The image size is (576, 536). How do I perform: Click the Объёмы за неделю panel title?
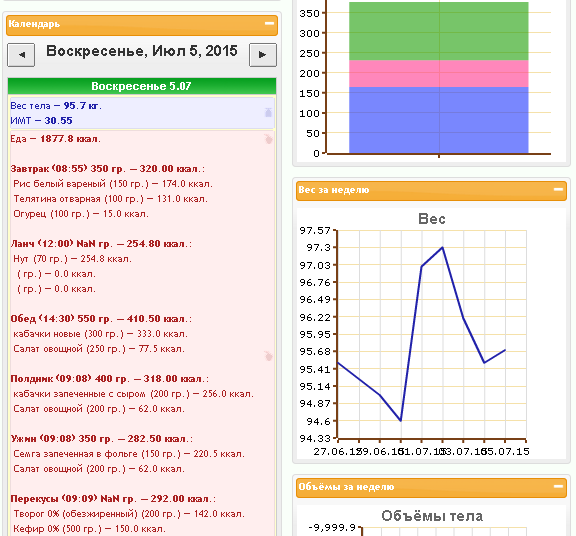pos(346,487)
